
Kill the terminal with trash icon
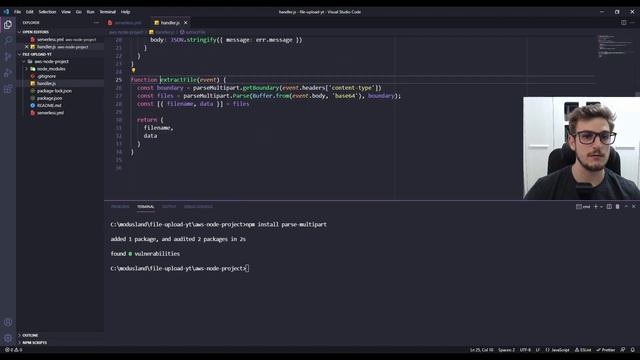click(618, 207)
